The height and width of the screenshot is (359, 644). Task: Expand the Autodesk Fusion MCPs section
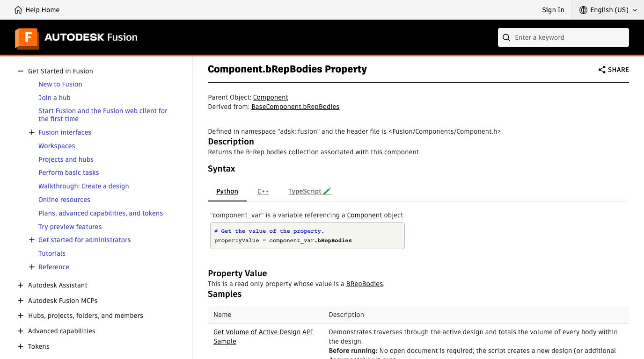[21, 301]
